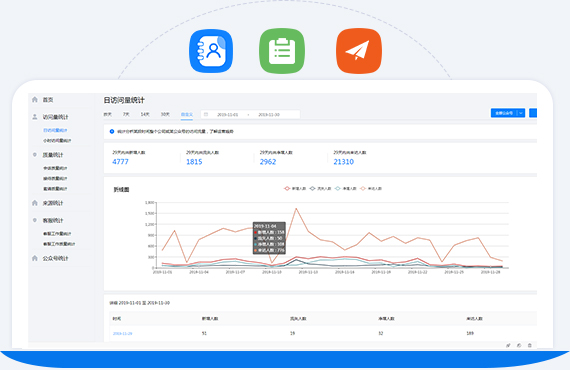Open the blue date link in the table row
This screenshot has width=570, height=370.
click(123, 333)
